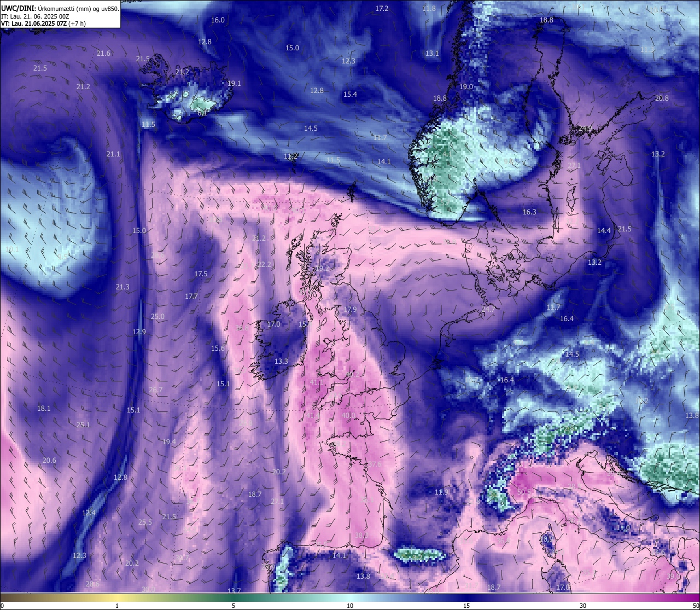Screen dimensions: 700x610
Task: Click the 13.3 value over Ireland
Action: 281,361
